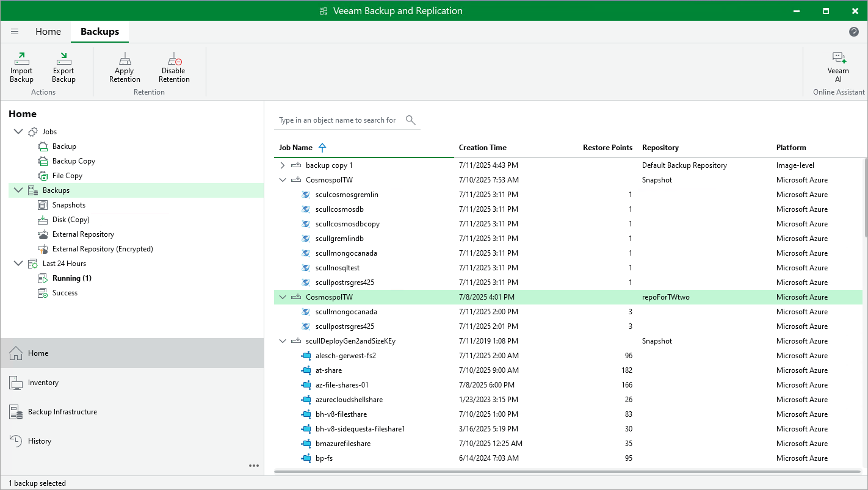Collapse the Backups tree node
The height and width of the screenshot is (490, 868).
pyautogui.click(x=18, y=190)
